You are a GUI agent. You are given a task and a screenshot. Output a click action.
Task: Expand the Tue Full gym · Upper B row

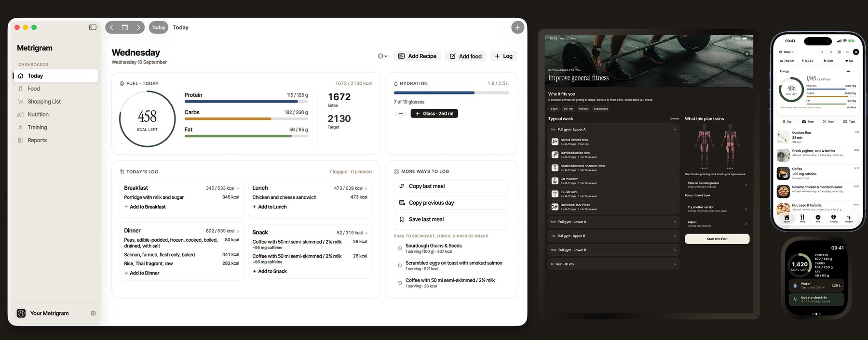[614, 236]
